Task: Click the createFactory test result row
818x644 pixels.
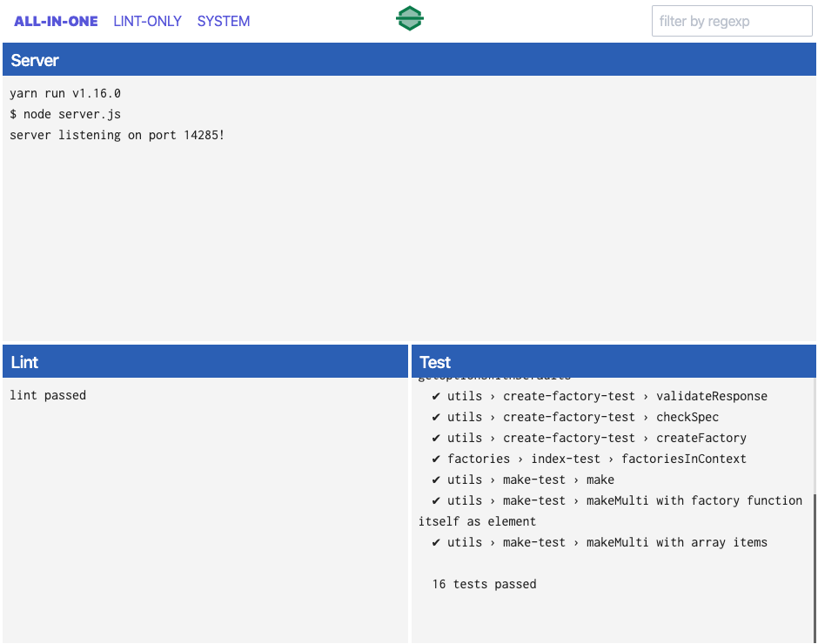Action: pos(589,438)
